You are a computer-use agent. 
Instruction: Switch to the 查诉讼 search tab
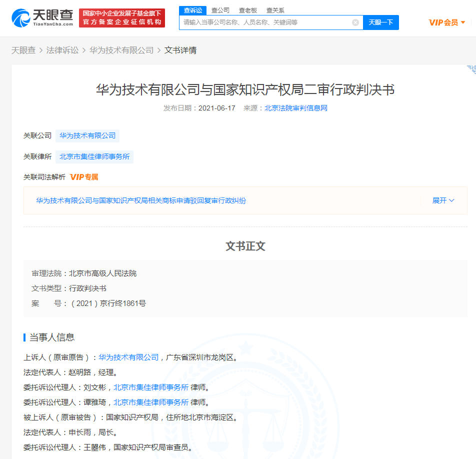pos(192,10)
